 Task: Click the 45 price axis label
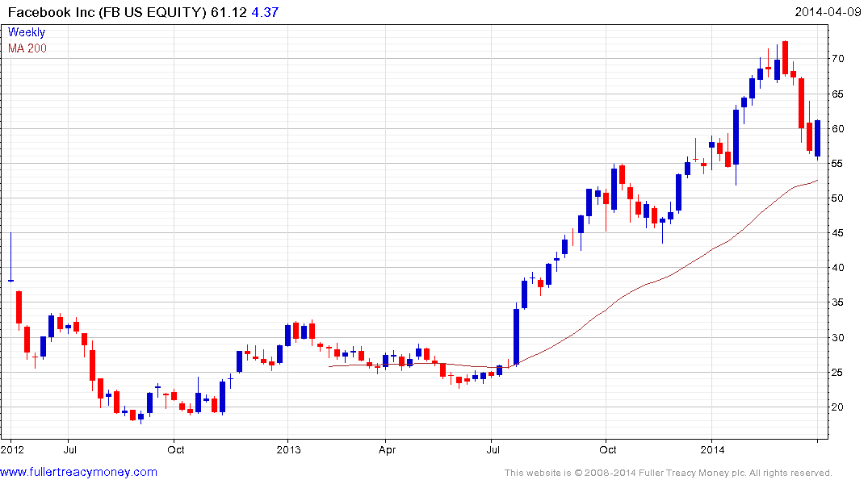(837, 233)
